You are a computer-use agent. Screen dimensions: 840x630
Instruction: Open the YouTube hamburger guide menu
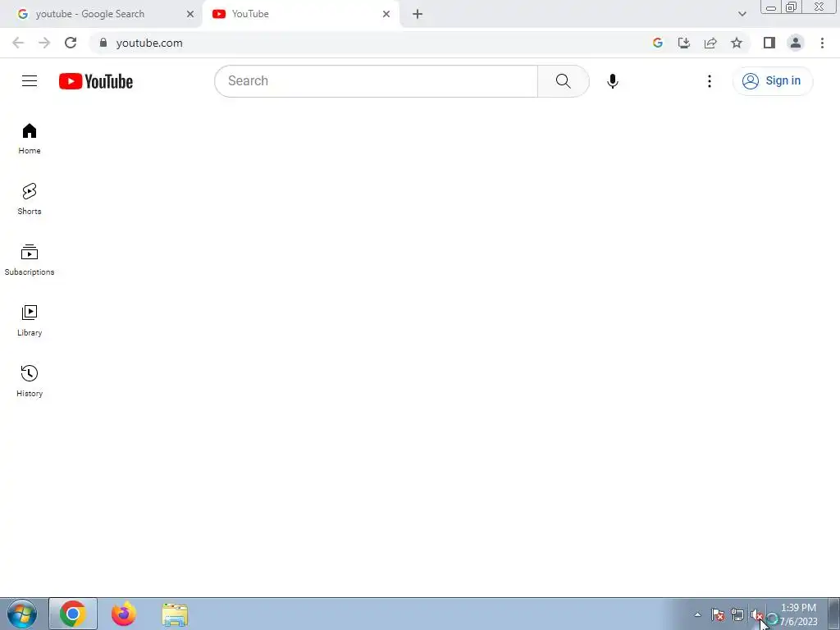tap(30, 81)
